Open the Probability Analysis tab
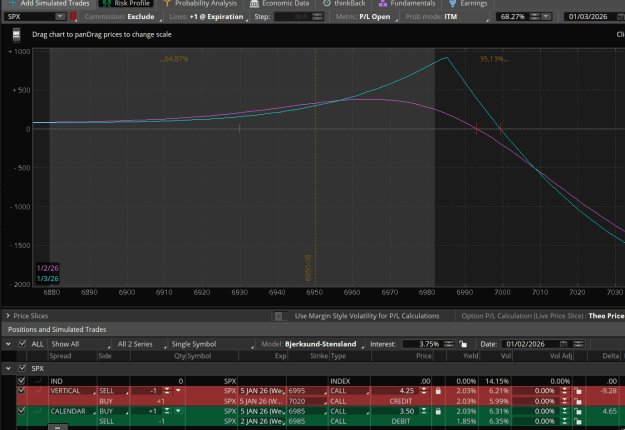Image resolution: width=625 pixels, height=430 pixels. click(x=200, y=4)
